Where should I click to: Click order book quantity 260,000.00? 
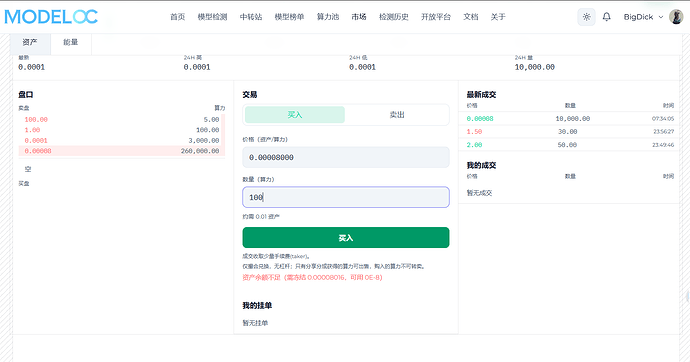(200, 151)
